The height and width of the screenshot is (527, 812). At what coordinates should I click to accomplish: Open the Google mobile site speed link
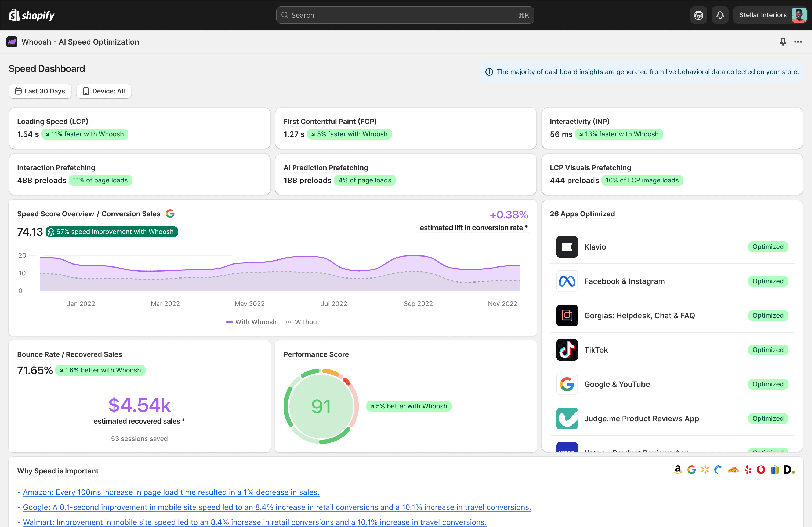click(277, 507)
